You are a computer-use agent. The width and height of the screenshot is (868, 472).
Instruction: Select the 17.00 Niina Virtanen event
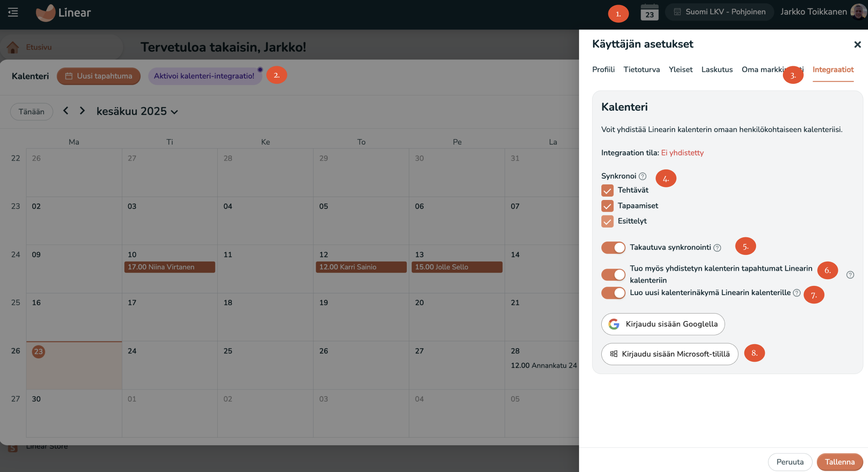coord(169,267)
